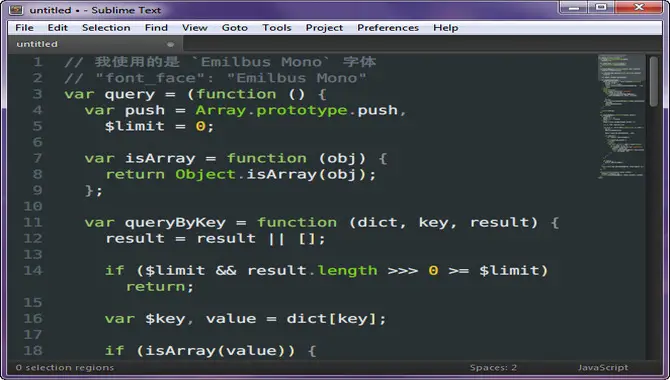Click the '0 selection regions' status text

(65, 368)
